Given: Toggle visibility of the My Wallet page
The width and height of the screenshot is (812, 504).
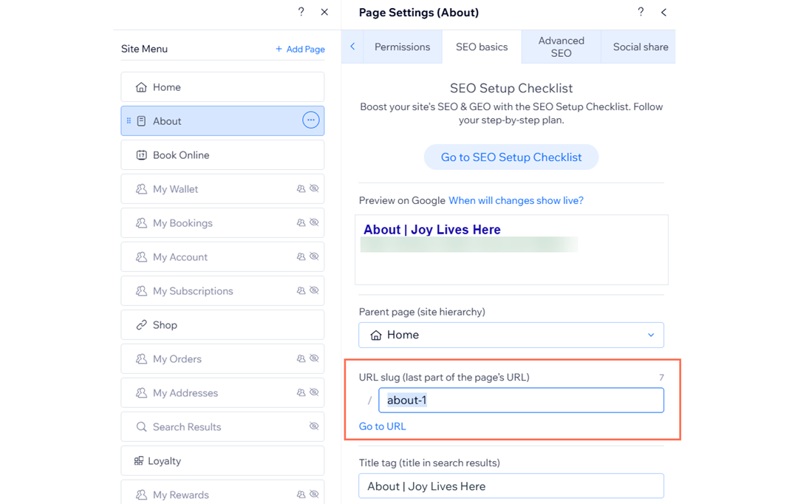Looking at the screenshot, I should (x=313, y=188).
